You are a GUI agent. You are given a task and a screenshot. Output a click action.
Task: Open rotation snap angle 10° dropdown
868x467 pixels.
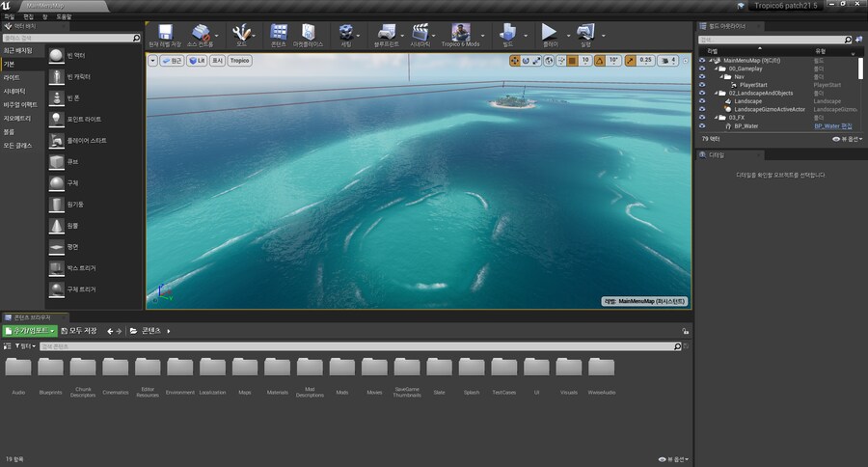click(613, 61)
